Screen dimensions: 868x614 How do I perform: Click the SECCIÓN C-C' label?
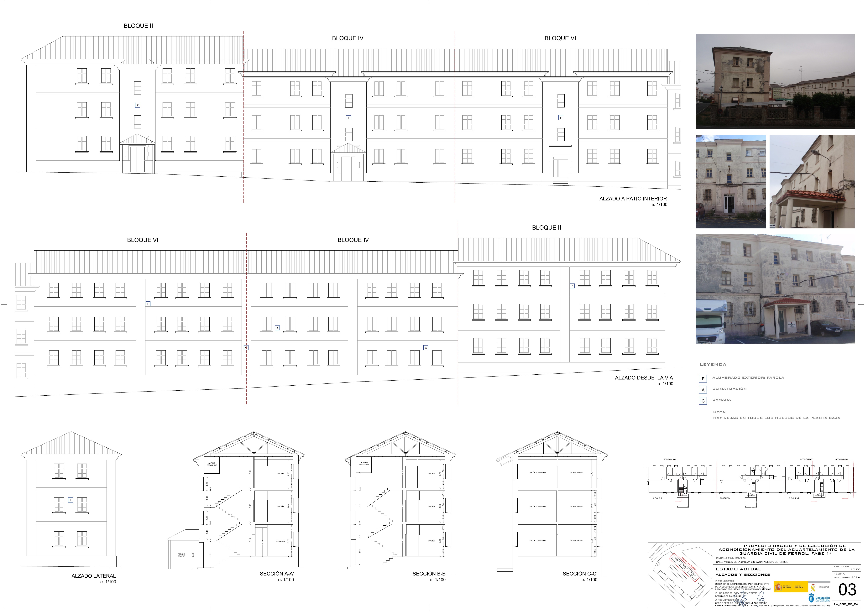580,574
